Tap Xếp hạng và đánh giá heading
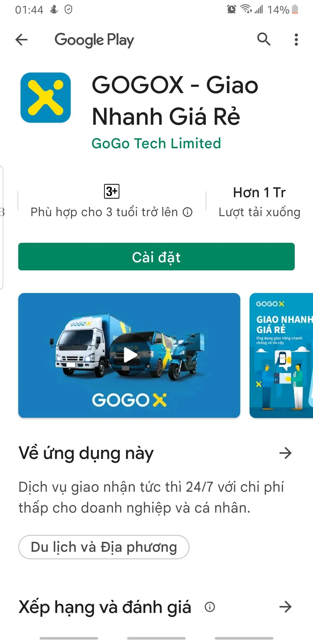Screen dimensions: 313x644 (x=105, y=607)
